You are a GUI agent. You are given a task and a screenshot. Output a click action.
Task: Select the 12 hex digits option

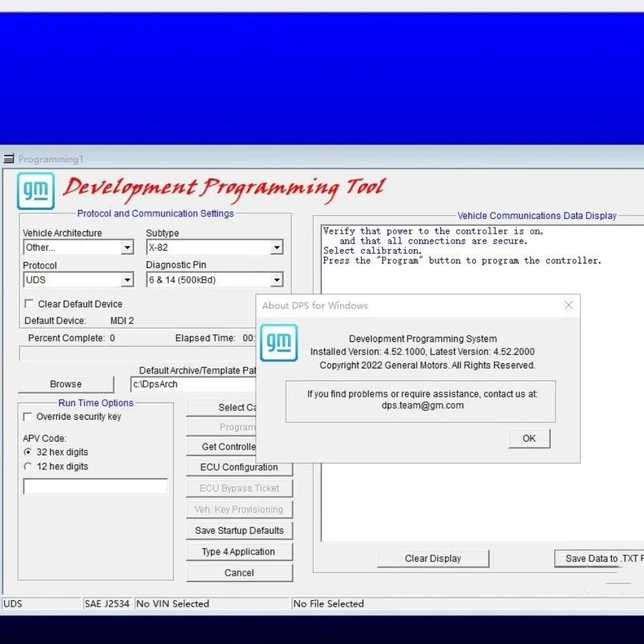[x=28, y=466]
